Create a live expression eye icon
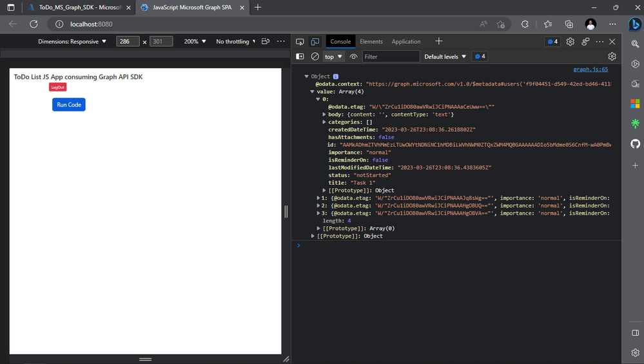 [x=353, y=57]
